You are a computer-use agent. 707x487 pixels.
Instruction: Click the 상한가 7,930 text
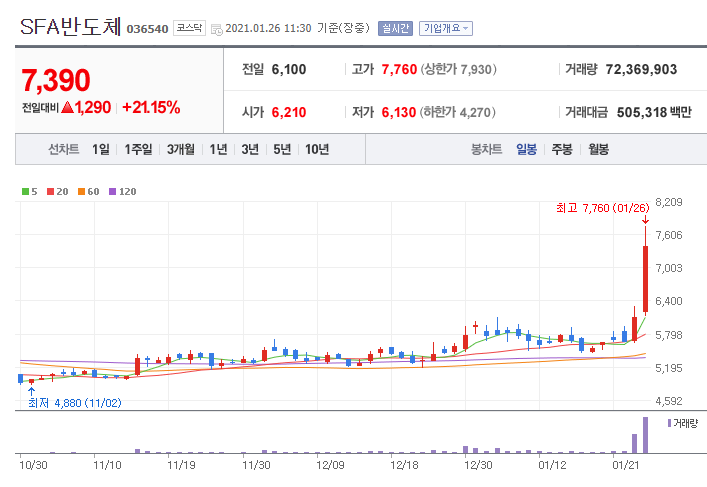[x=459, y=69]
